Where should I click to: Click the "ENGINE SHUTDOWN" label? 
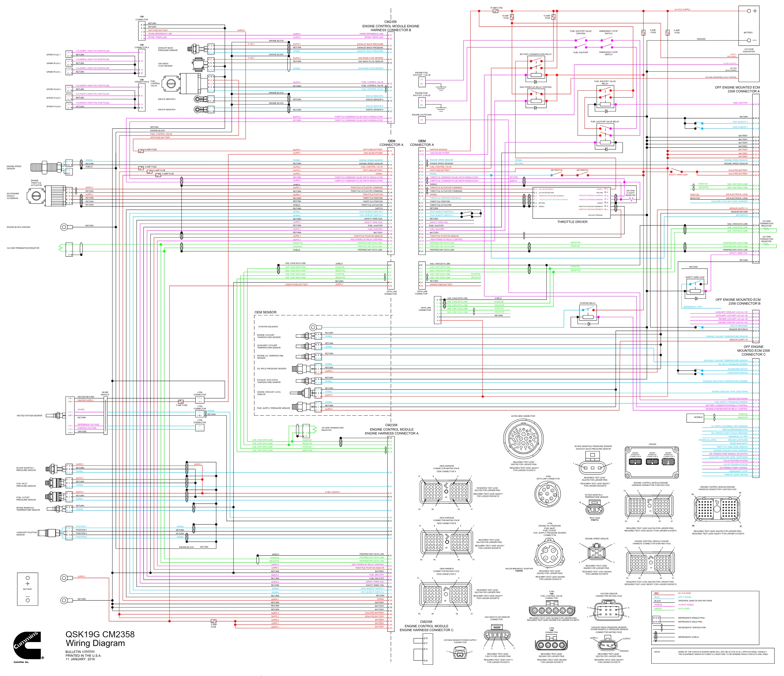click(x=421, y=114)
